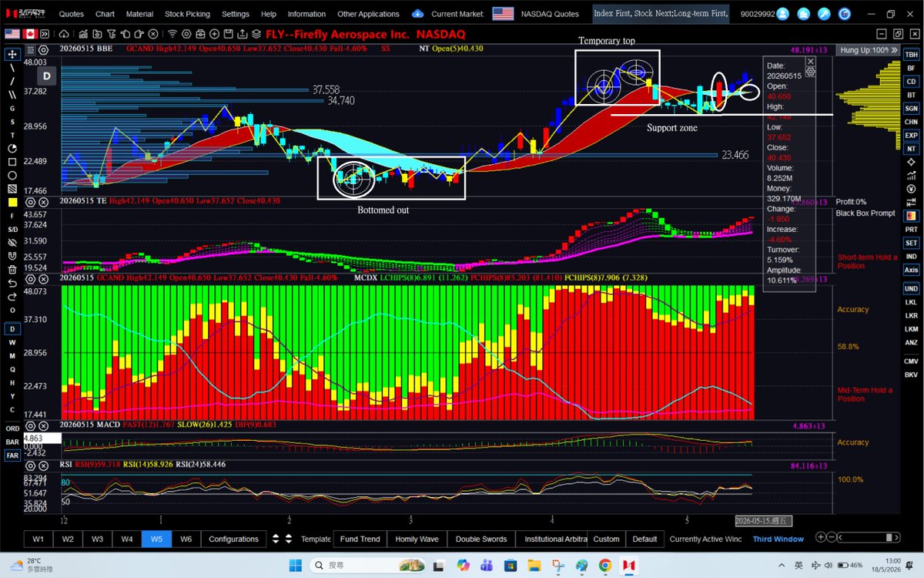
Task: Toggle the Q quarter period button
Action: coord(12,369)
